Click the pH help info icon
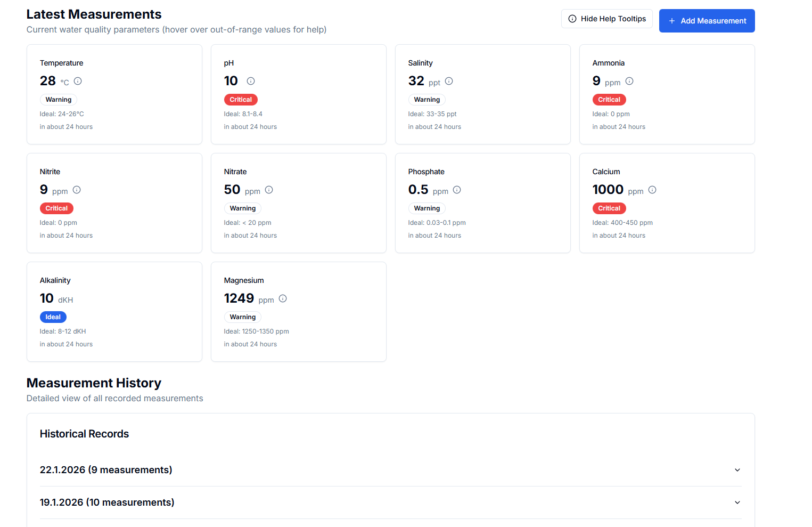Screen dimensions: 812x527 click(x=251, y=81)
